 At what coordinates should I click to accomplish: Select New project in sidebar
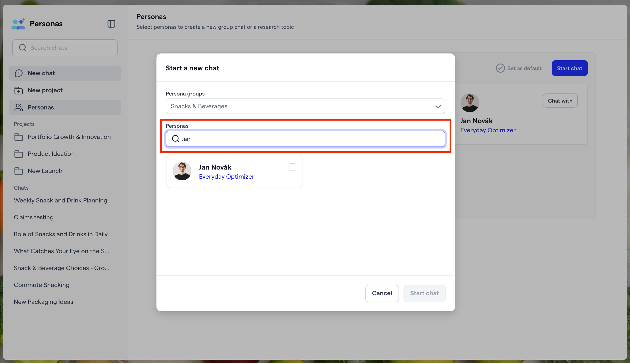point(65,90)
